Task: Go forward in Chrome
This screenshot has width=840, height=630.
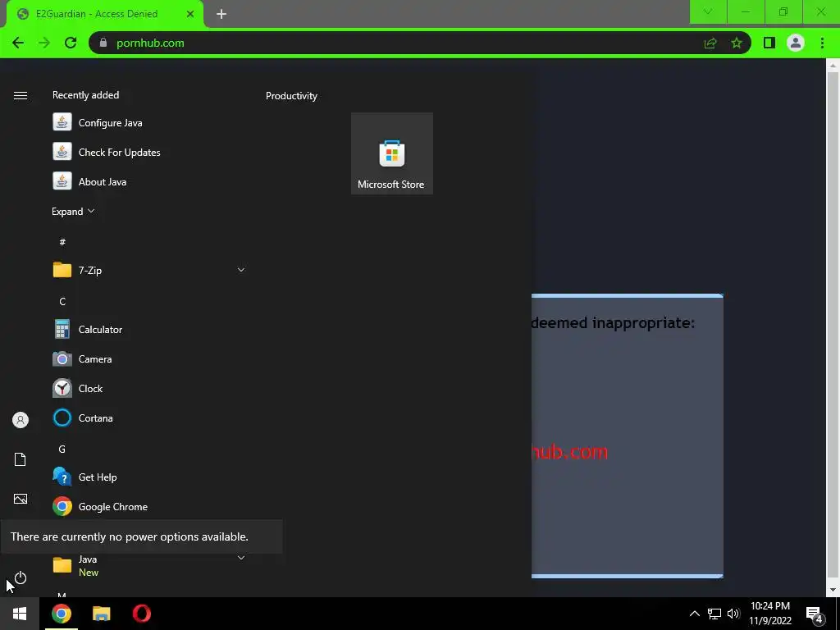Action: (x=44, y=43)
